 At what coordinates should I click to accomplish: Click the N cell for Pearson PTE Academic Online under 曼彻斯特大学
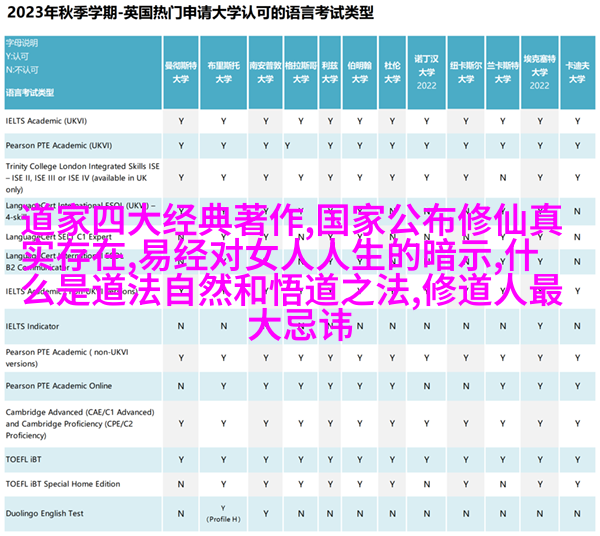(x=181, y=386)
